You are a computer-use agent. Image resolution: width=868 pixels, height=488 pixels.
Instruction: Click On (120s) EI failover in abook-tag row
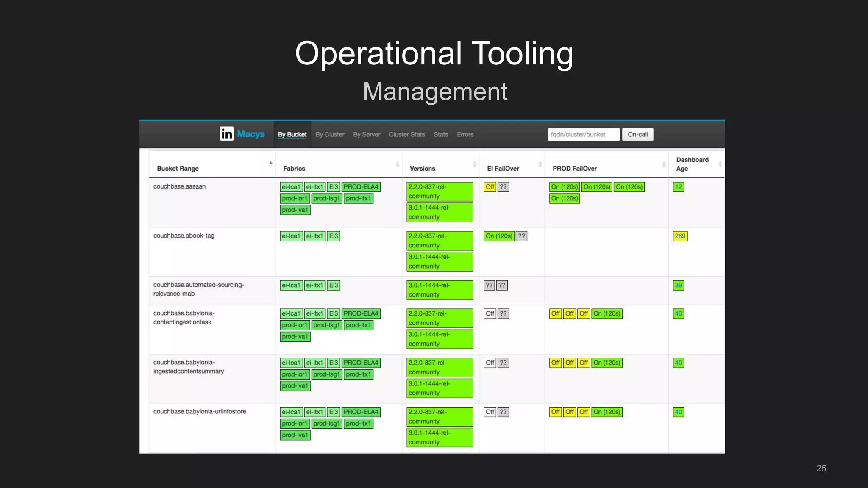click(x=499, y=236)
